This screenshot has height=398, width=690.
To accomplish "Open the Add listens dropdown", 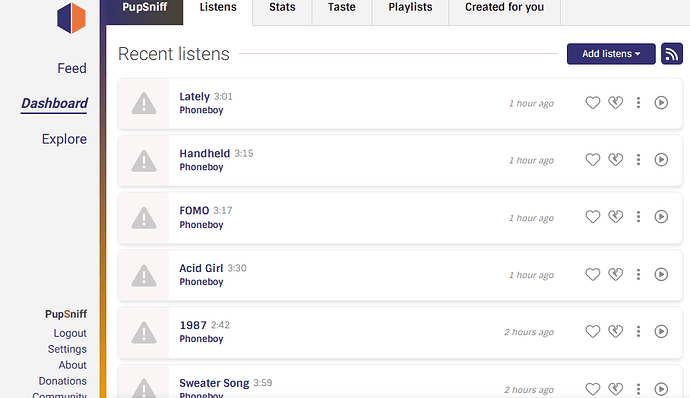I will tap(611, 54).
